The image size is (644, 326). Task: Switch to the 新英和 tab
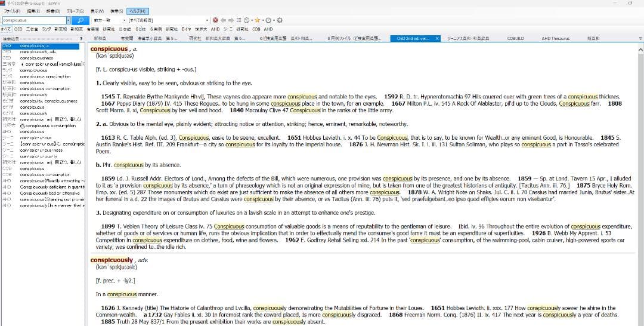pos(593,39)
